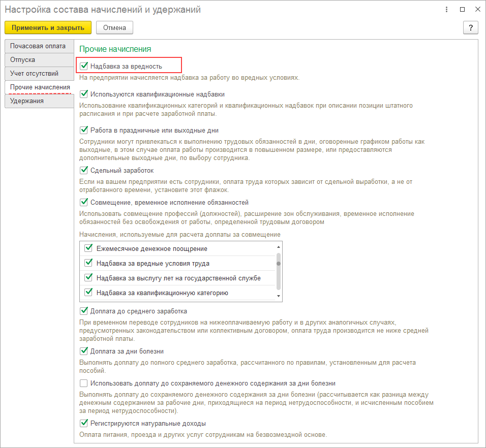The image size is (486, 448).
Task: Click Применить и закрыть button
Action: click(48, 27)
